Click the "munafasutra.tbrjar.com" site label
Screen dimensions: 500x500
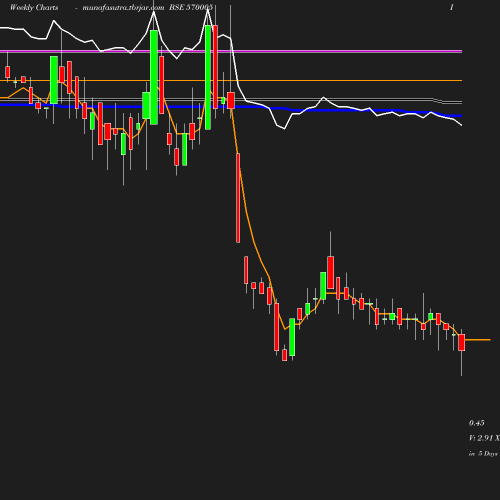coord(123,8)
